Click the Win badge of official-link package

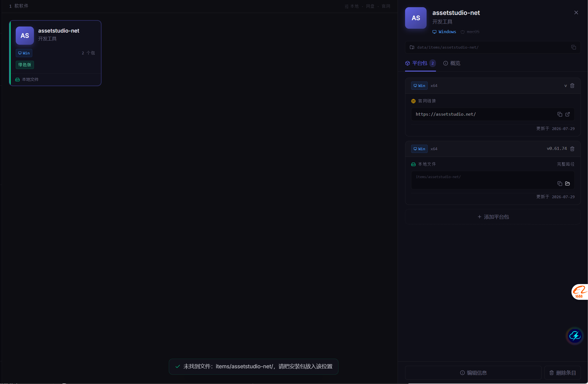[x=419, y=86]
